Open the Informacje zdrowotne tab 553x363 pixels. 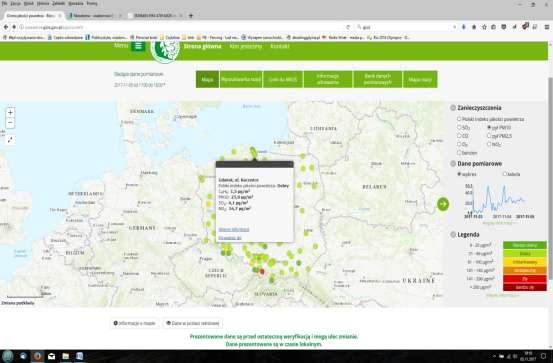tap(328, 79)
